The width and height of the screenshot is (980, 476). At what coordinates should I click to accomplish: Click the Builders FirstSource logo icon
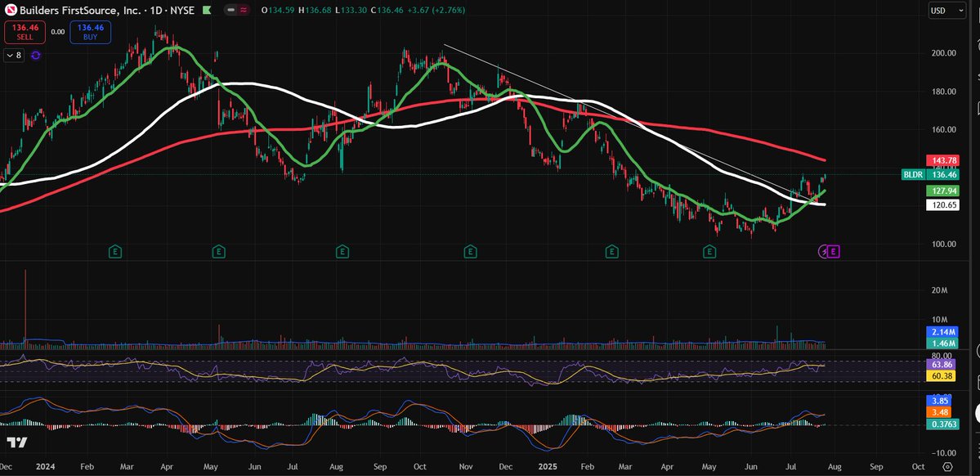9,10
